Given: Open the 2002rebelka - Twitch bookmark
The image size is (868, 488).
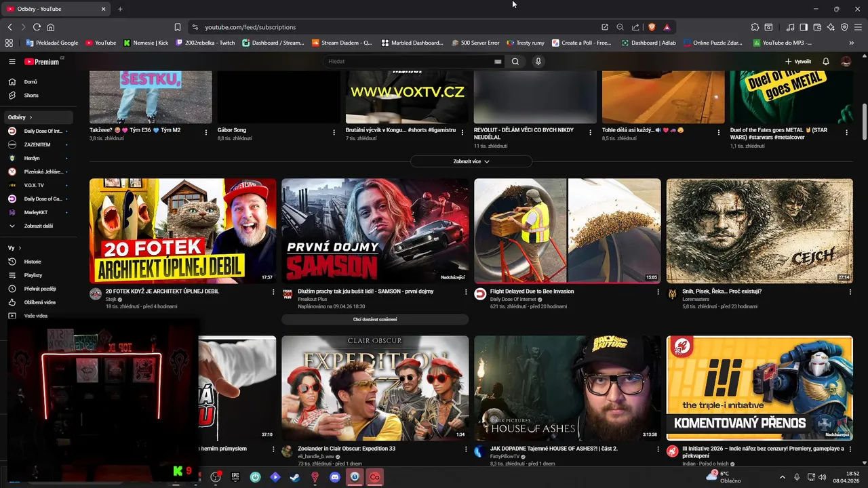Looking at the screenshot, I should click(205, 43).
